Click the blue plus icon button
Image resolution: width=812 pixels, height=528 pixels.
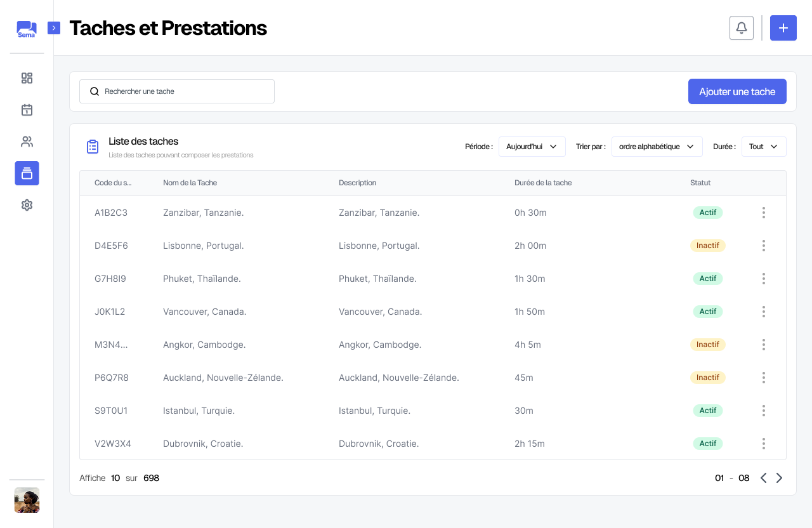pyautogui.click(x=783, y=28)
